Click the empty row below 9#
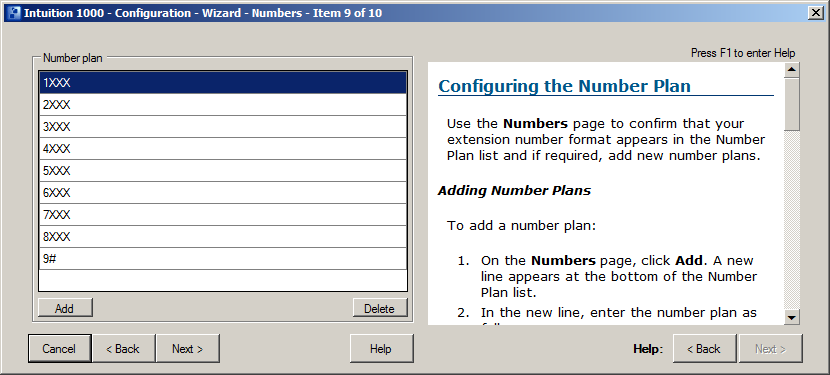Viewport: 830px width, 375px height. pos(223,280)
